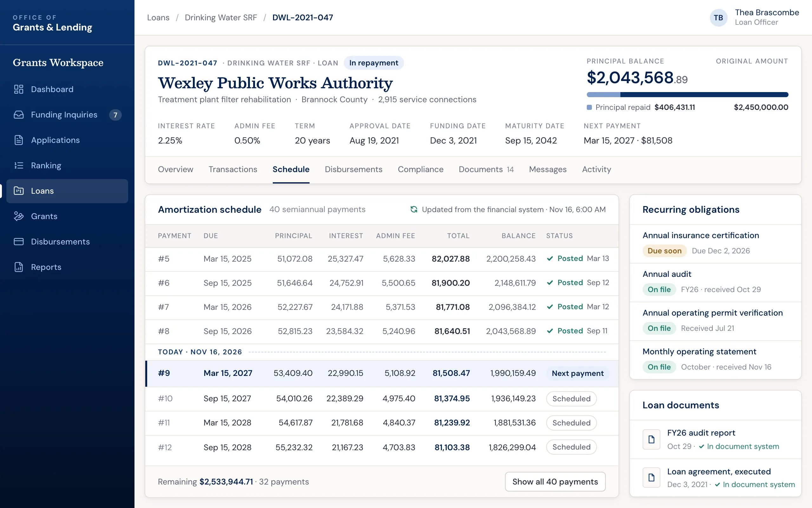Follow the Loans breadcrumb link
This screenshot has height=508, width=812.
tap(158, 17)
